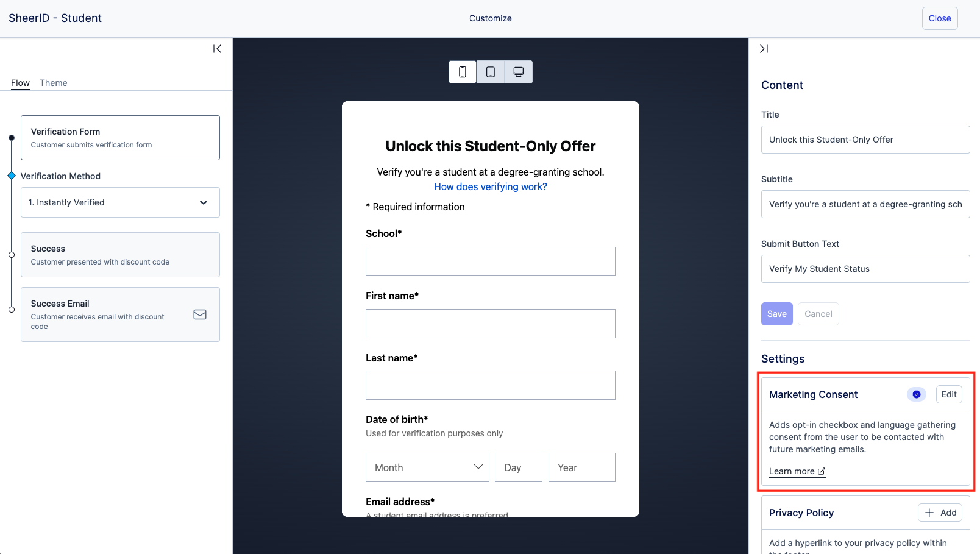Edit the Marketing Consent setting
Screen dimensions: 980x554
click(949, 394)
